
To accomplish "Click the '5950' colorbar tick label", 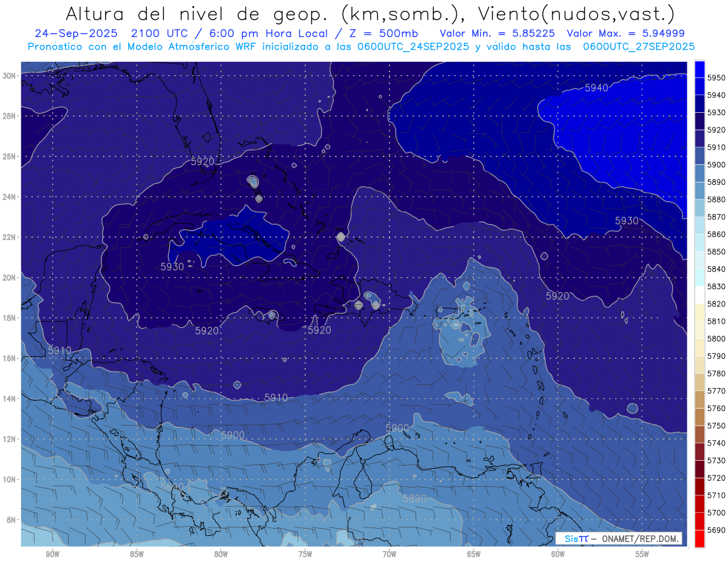I will tap(716, 78).
